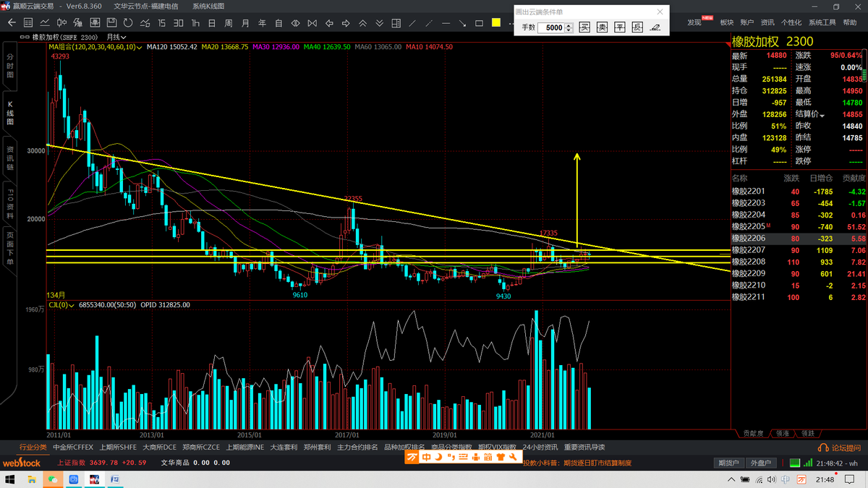
Task: Open the 账户 menu
Action: [x=747, y=22]
